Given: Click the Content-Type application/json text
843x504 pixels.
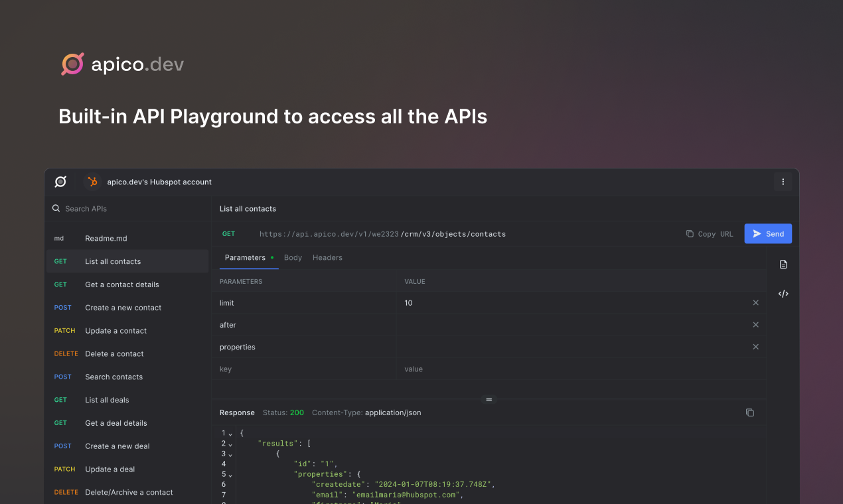Looking at the screenshot, I should tap(366, 412).
